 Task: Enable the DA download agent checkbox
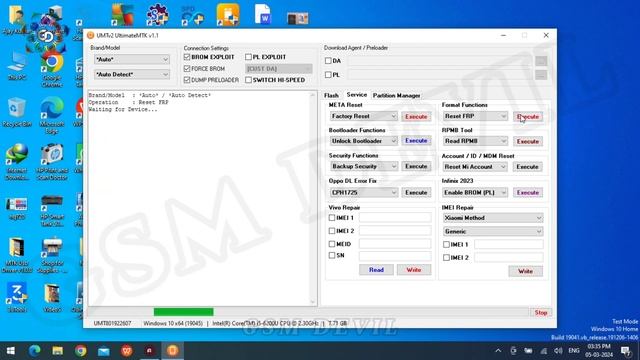[328, 61]
